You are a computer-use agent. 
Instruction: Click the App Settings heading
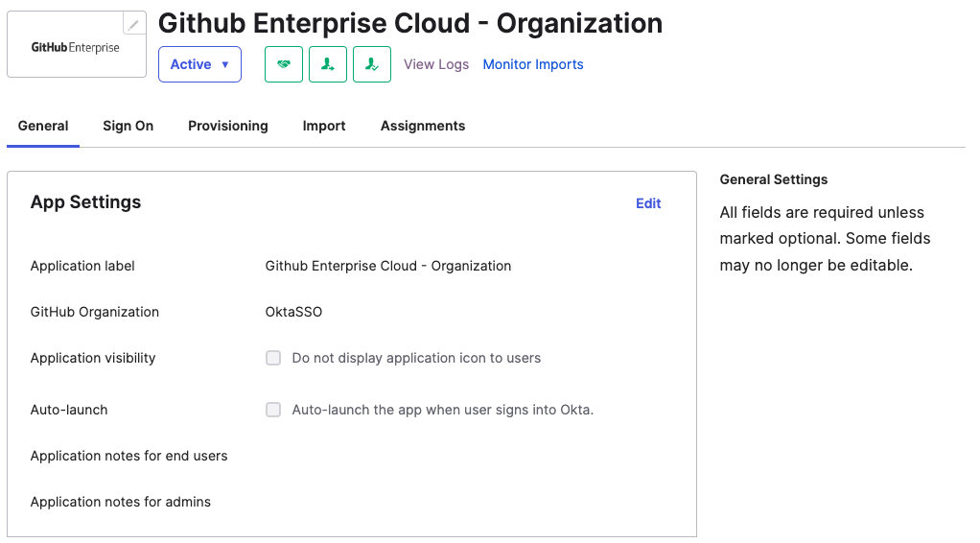(85, 202)
